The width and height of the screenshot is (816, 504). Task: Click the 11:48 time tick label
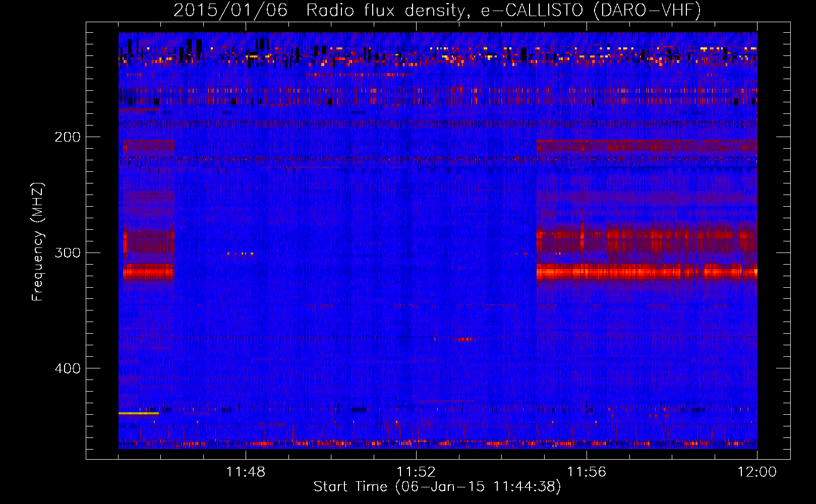246,472
